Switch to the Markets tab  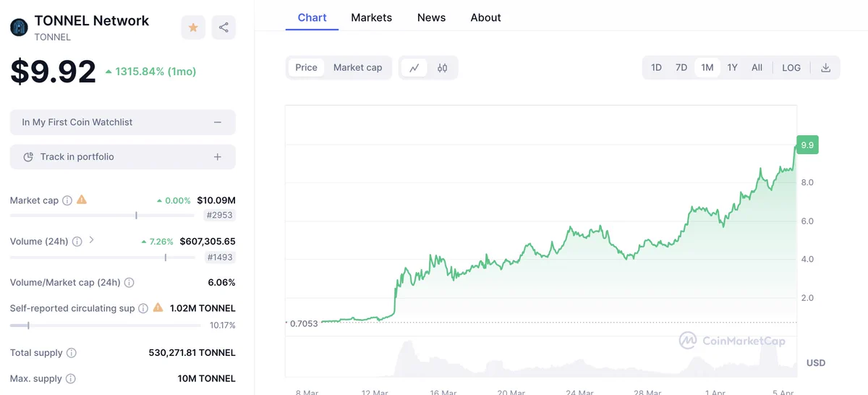pos(372,17)
